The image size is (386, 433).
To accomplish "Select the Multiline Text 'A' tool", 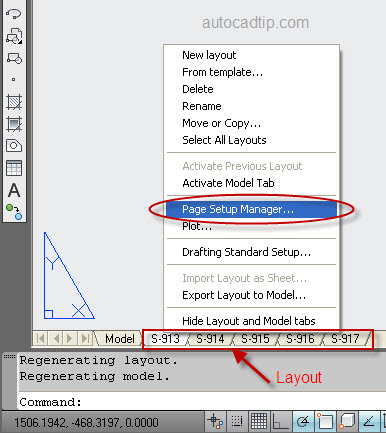I will point(14,190).
